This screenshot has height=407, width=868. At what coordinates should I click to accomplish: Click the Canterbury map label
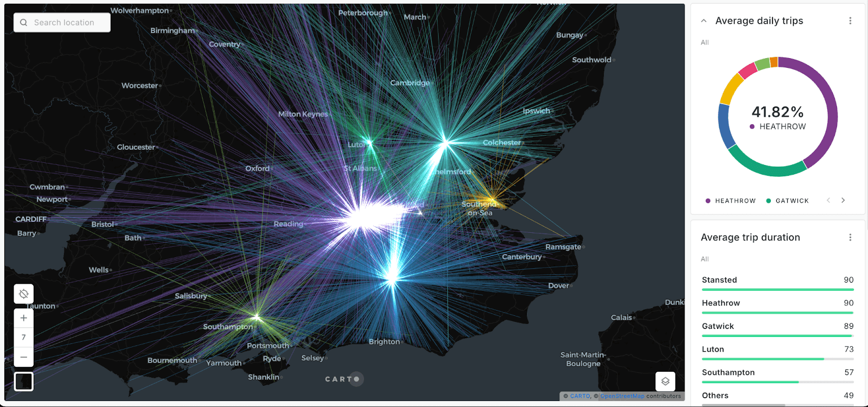tap(522, 257)
